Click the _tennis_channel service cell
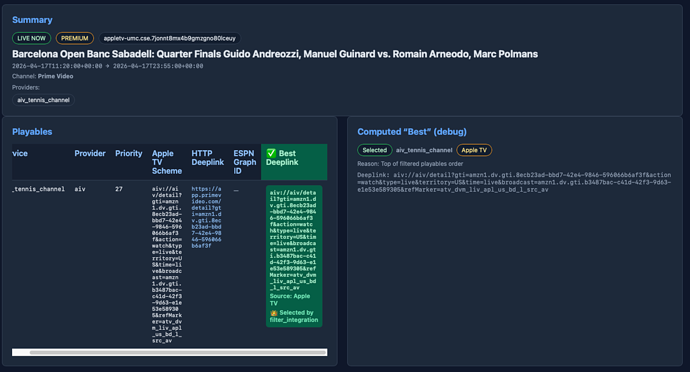This screenshot has height=372, width=690. tap(38, 189)
